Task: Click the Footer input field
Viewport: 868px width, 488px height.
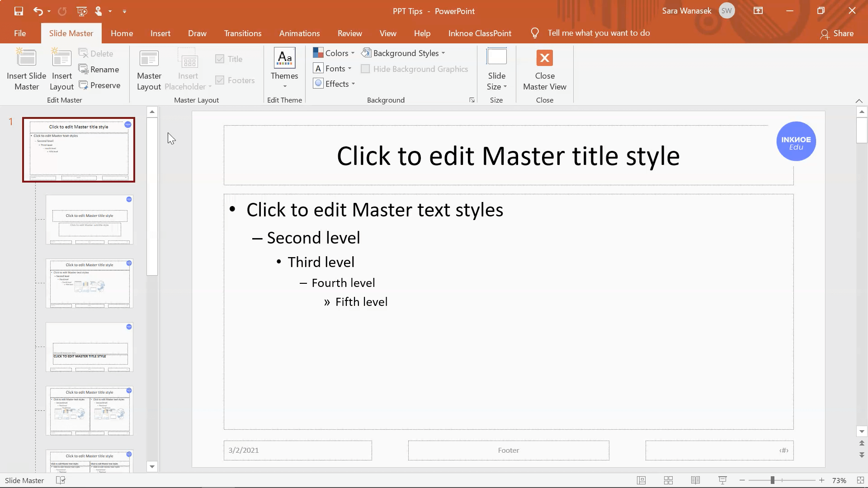Action: point(509,450)
